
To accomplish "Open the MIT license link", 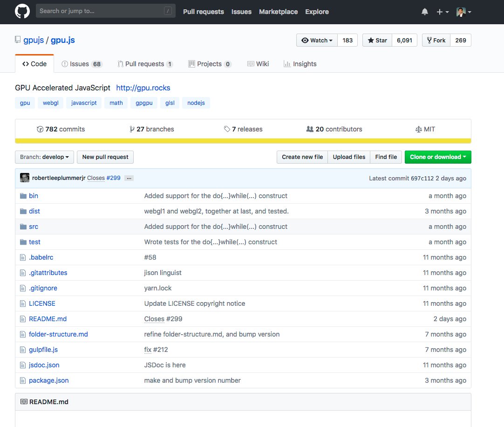I will pyautogui.click(x=425, y=129).
